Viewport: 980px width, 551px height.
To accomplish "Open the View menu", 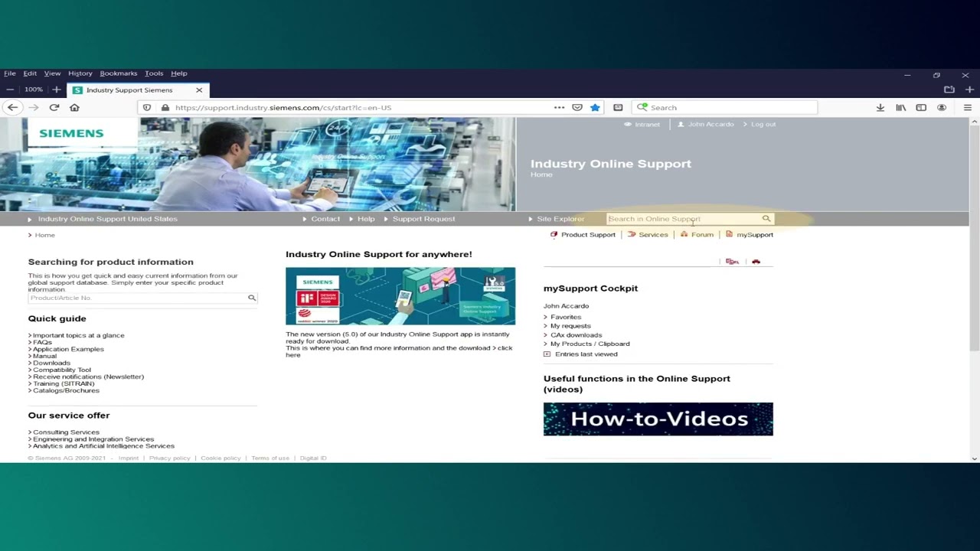I will [x=52, y=73].
